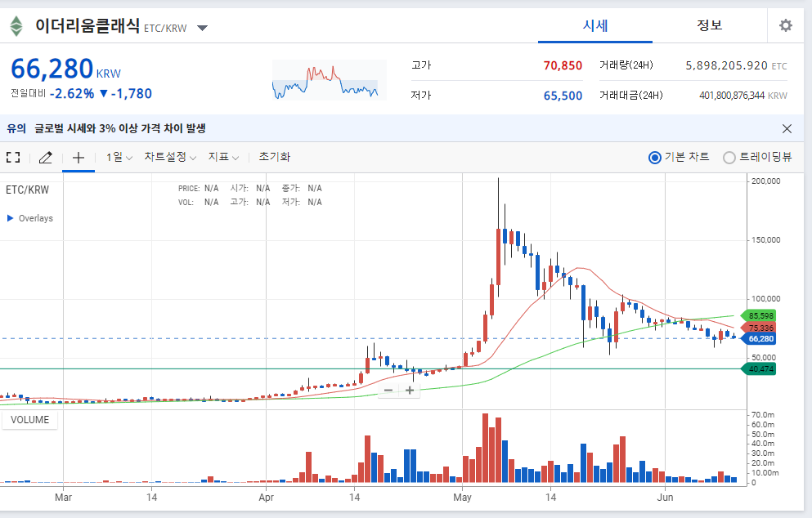Click the 거래량(24H) value 5,898,205.920
Image resolution: width=812 pixels, height=518 pixels.
(727, 65)
